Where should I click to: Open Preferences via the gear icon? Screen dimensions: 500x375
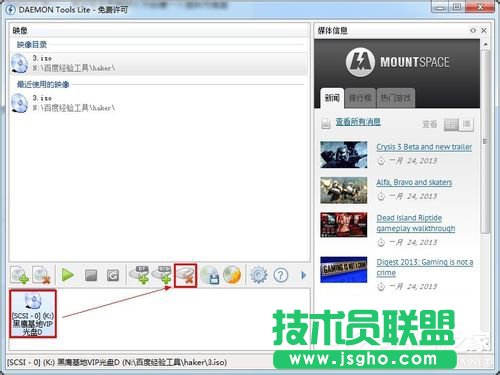258,275
